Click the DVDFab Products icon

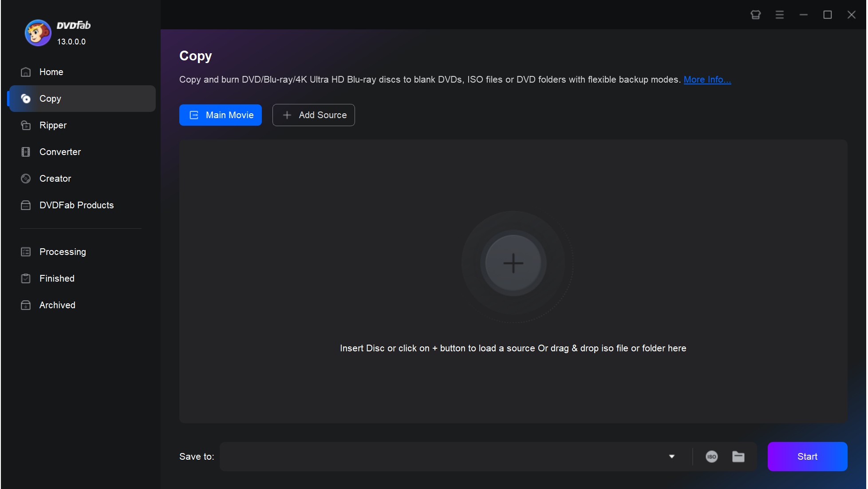coord(26,205)
